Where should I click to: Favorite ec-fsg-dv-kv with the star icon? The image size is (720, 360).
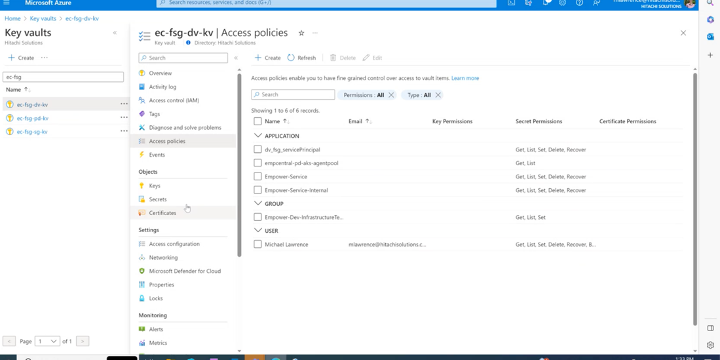(x=301, y=33)
